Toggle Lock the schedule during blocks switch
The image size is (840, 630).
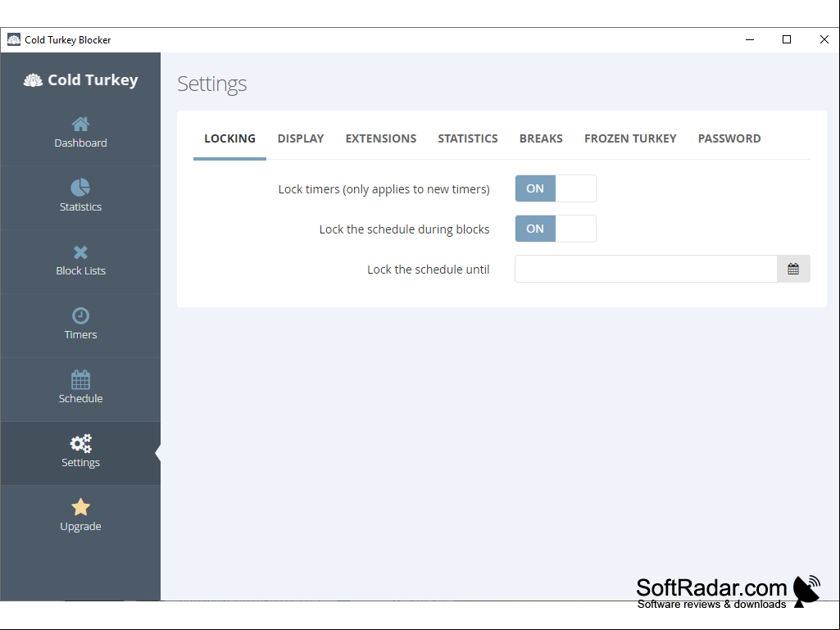[556, 229]
